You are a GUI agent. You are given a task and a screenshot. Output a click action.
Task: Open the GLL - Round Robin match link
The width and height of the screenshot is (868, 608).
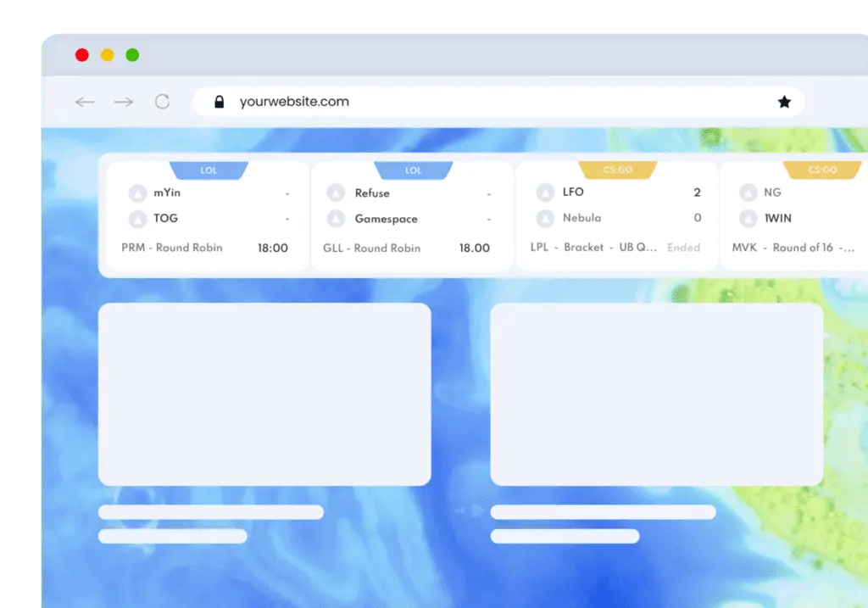coord(372,248)
